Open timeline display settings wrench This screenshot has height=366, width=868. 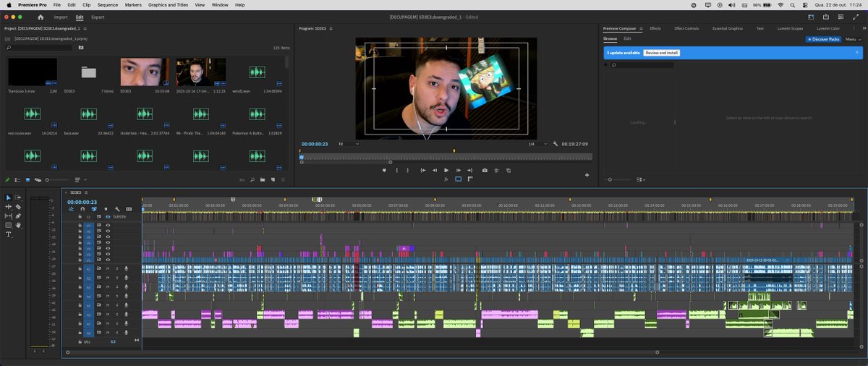pos(117,209)
